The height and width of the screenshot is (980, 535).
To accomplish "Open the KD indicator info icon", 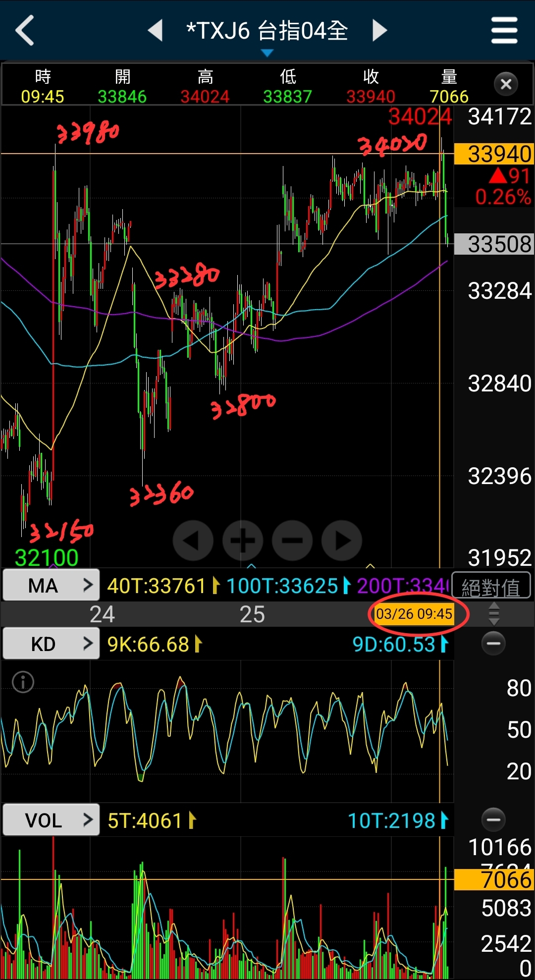I will (x=23, y=682).
